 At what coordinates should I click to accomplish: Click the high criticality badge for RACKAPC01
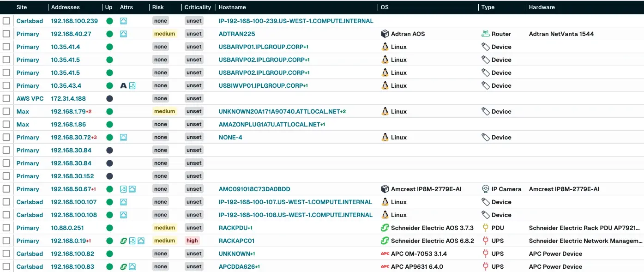(x=192, y=241)
